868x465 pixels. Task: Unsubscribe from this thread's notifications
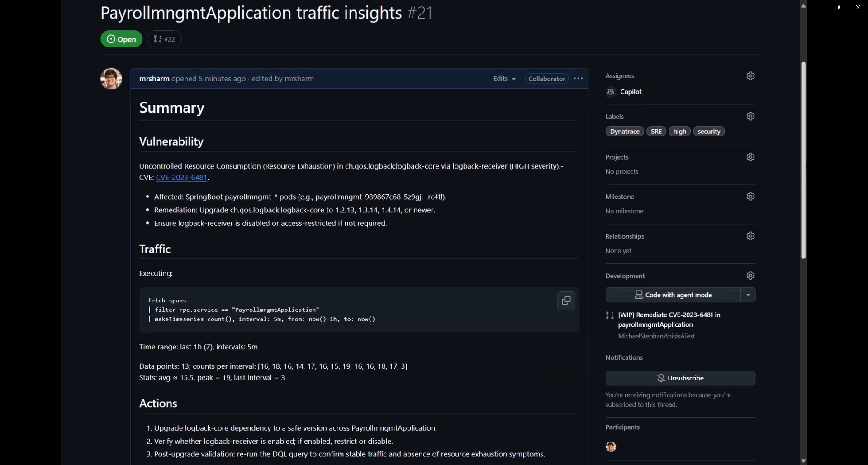coord(680,378)
